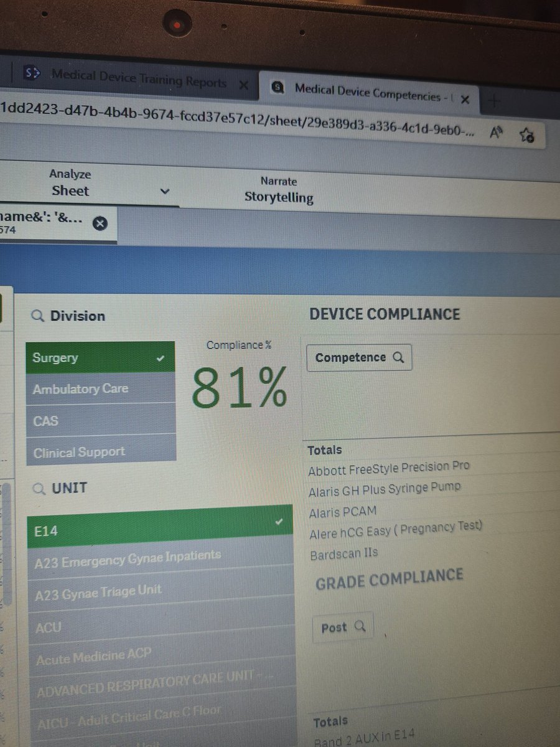The image size is (560, 747).
Task: Select the CAS division
Action: coord(101,420)
